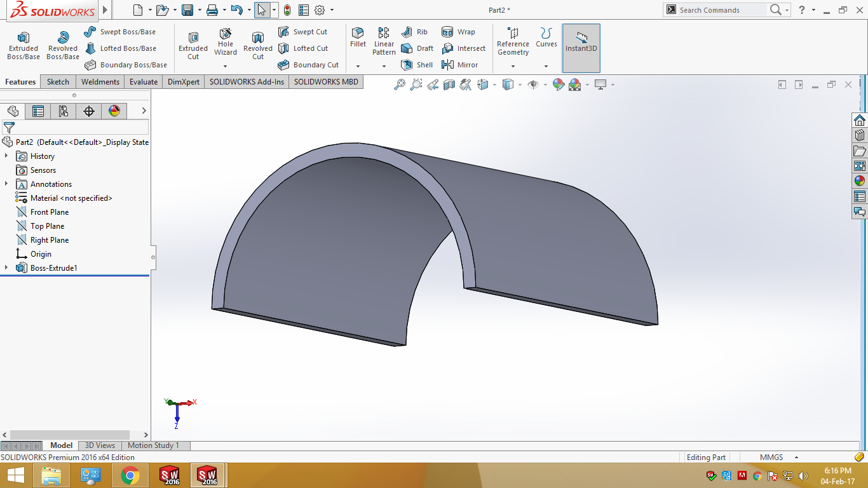This screenshot has width=868, height=488.
Task: Click the Mirror tool
Action: pos(459,65)
